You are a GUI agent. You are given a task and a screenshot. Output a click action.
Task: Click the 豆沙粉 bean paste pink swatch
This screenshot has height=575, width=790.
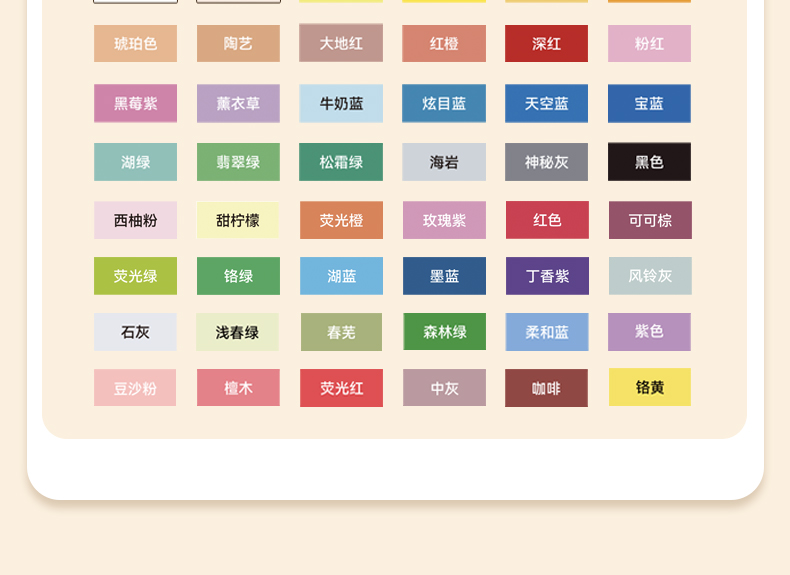135,388
